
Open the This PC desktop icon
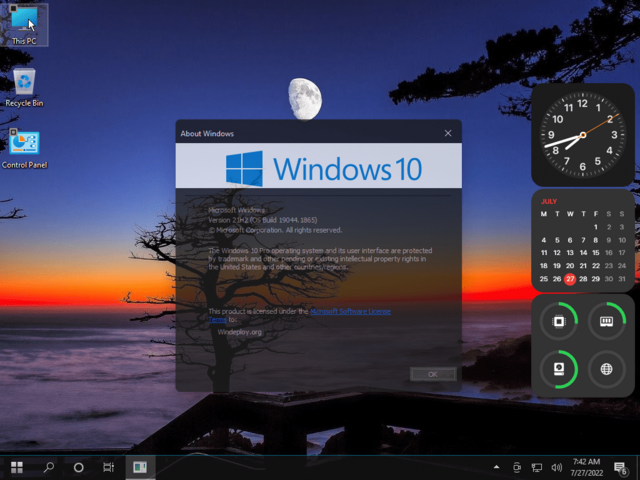coord(24,24)
